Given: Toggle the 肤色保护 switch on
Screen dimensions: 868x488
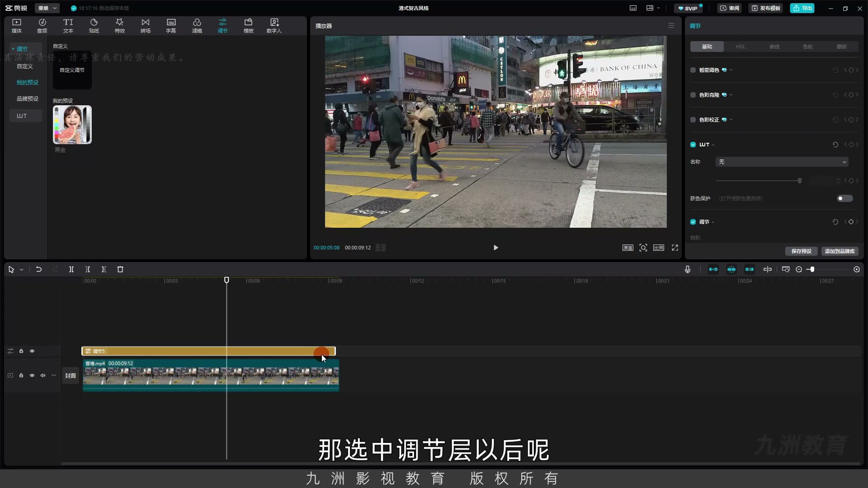Looking at the screenshot, I should coord(844,198).
